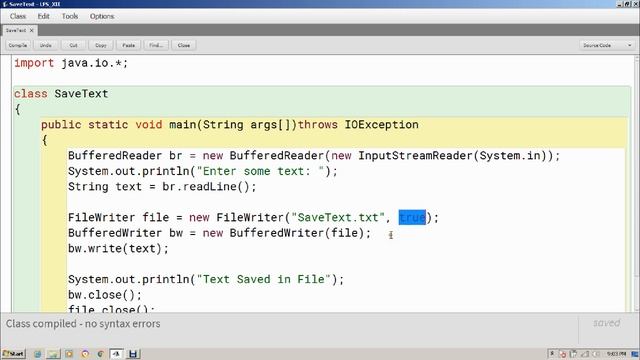The width and height of the screenshot is (640, 360).
Task: Click the active BlueJ taskbar icon
Action: pos(116,354)
